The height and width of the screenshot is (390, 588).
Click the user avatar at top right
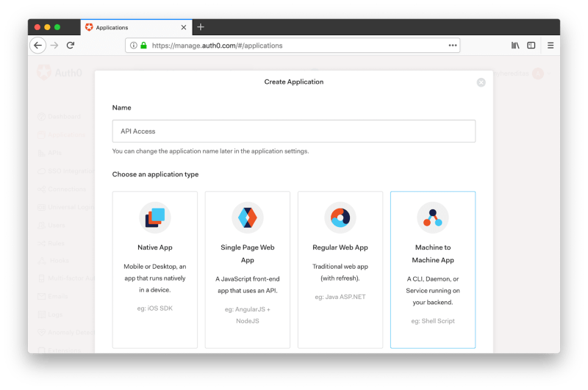(x=538, y=73)
